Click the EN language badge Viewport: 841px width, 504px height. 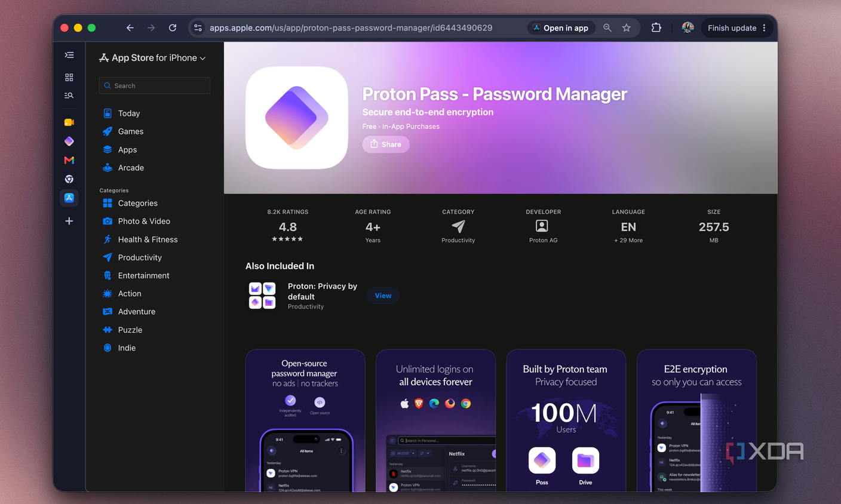(628, 226)
